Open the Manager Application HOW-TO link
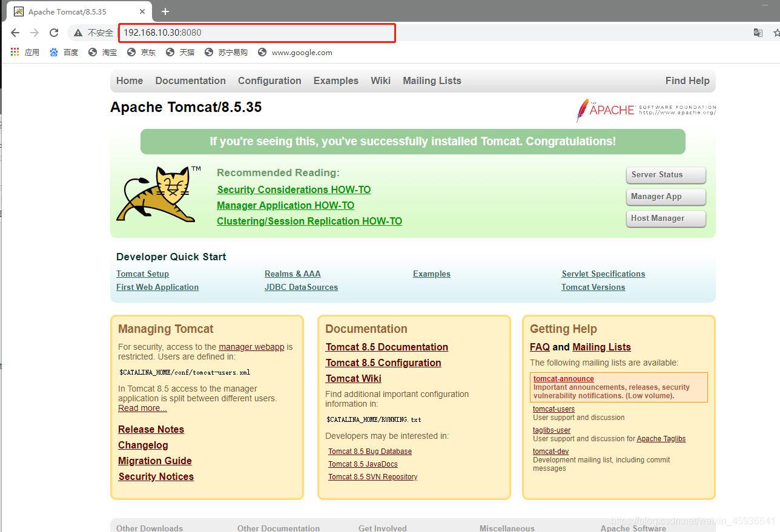The height and width of the screenshot is (532, 780). [286, 205]
